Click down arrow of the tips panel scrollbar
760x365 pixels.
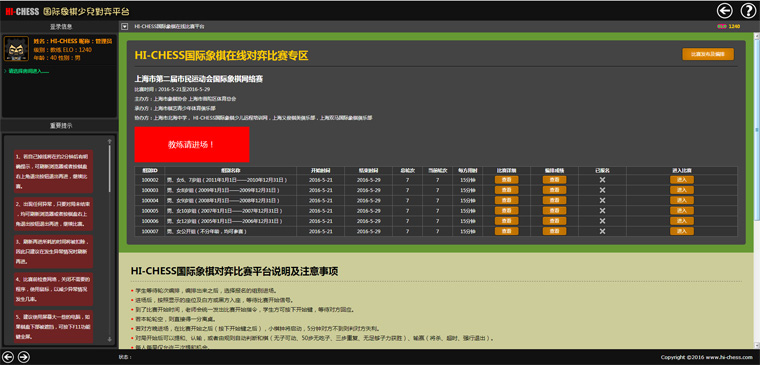click(x=110, y=339)
